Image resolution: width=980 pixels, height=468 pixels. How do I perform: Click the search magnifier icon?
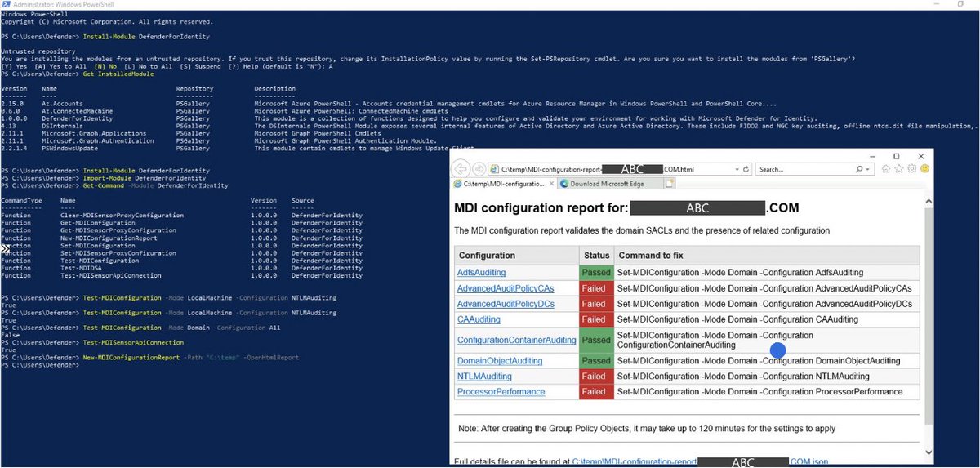click(859, 169)
